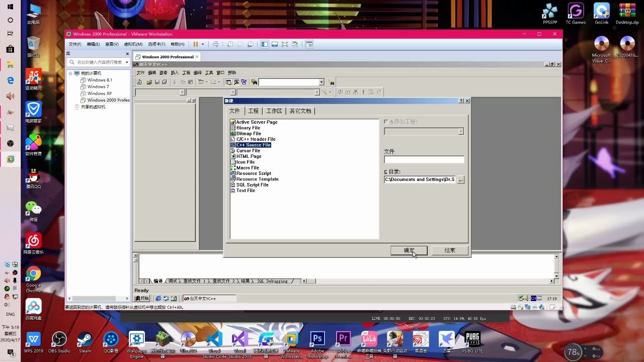Click the Cut icon on the VC++ toolbar
The height and width of the screenshot is (362, 644).
174,82
